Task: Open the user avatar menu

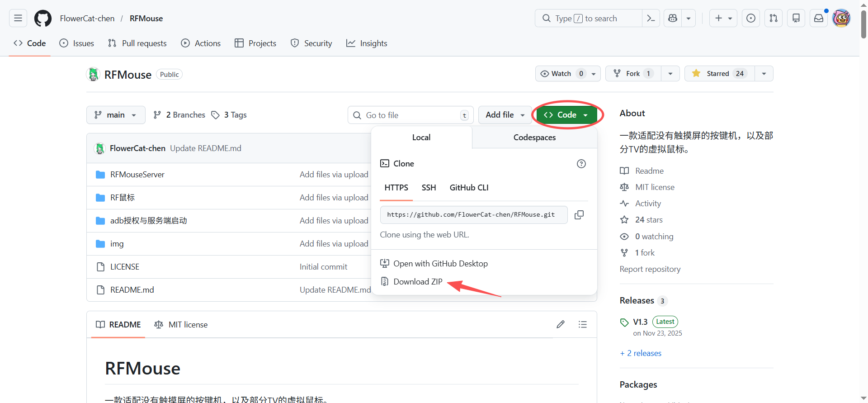Action: [x=841, y=18]
